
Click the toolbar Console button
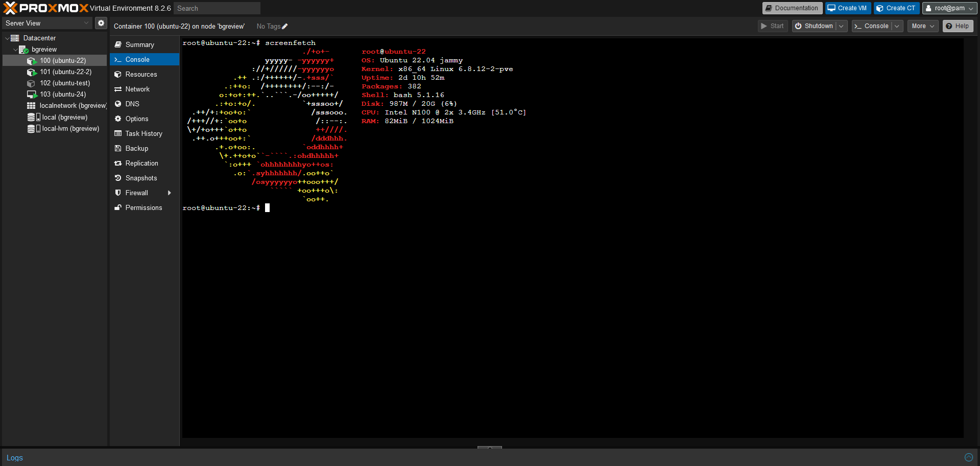point(872,26)
